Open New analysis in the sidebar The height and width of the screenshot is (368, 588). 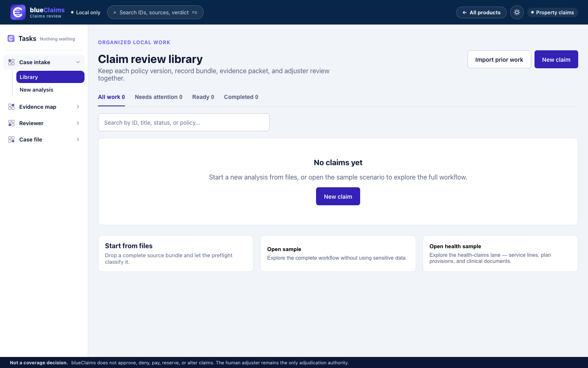50,90
